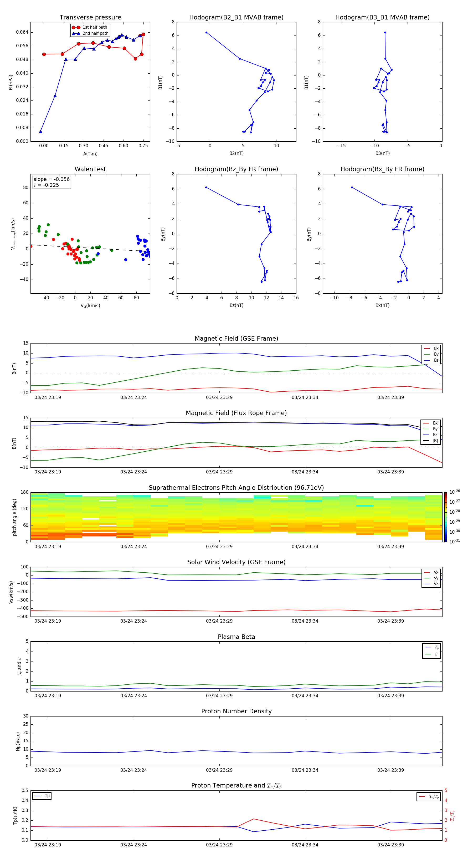
Task: Select the Bx entry in GSE magnetic field legend
Action: coord(431,349)
